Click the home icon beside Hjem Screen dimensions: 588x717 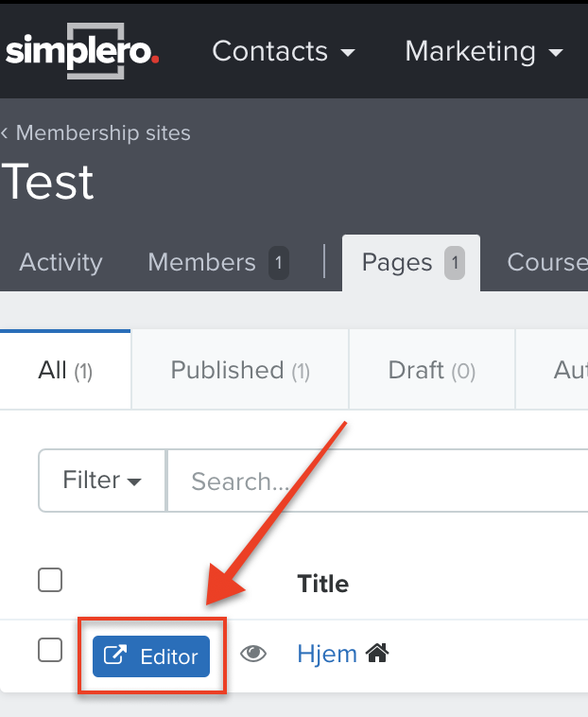(x=377, y=653)
